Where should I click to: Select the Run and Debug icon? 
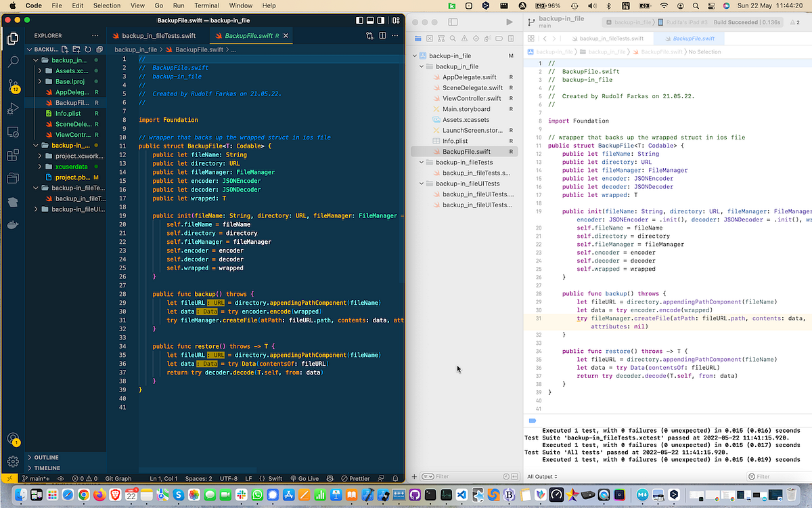12,108
